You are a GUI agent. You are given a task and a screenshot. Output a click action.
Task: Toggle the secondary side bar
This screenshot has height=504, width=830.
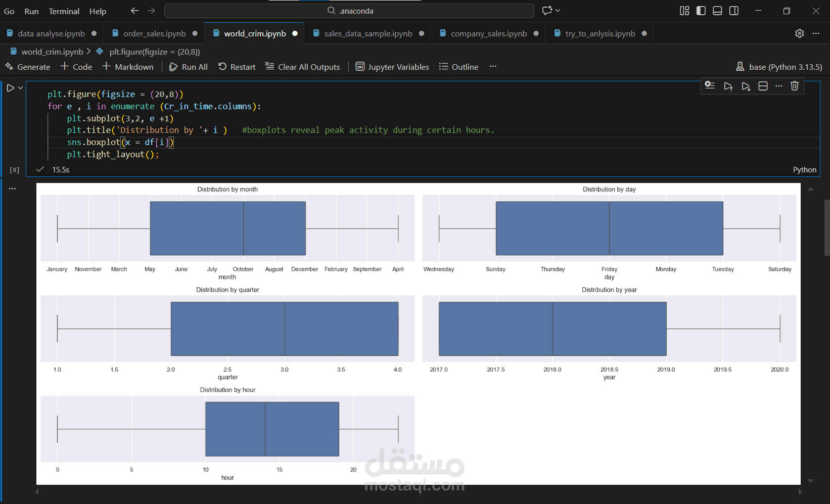734,11
